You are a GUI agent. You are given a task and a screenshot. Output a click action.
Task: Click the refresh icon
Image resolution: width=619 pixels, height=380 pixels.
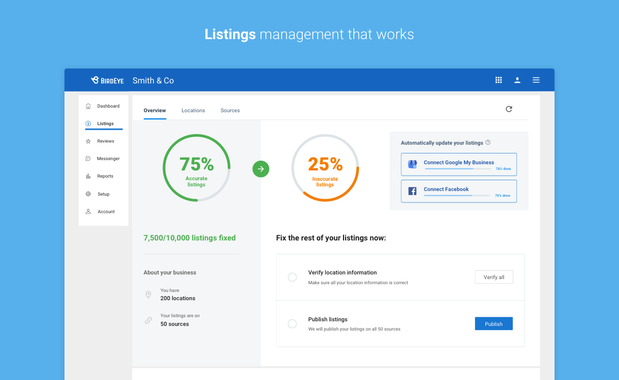coord(509,109)
